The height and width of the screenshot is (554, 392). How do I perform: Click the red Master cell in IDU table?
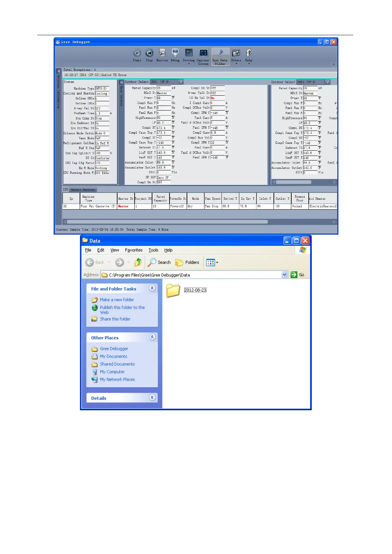pyautogui.click(x=126, y=206)
